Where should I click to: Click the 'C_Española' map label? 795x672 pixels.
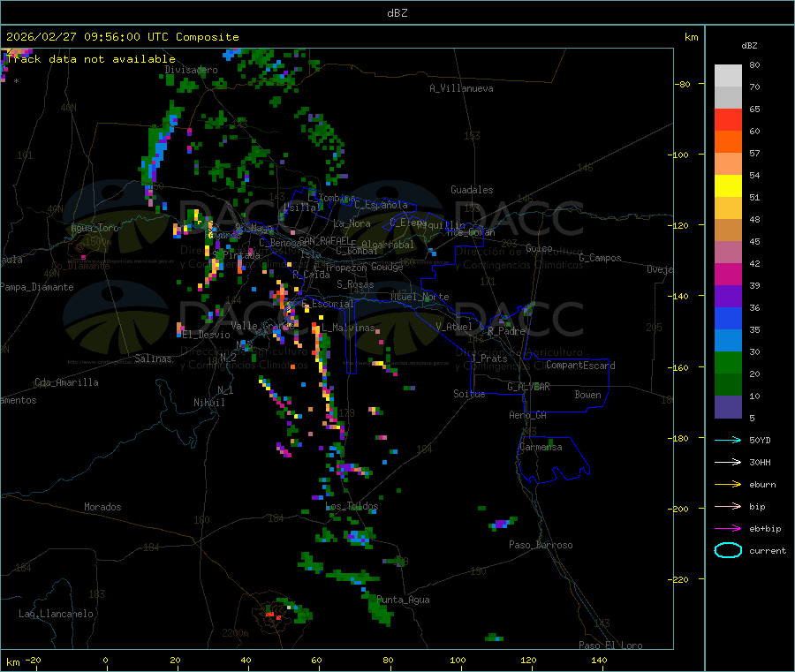pos(382,205)
